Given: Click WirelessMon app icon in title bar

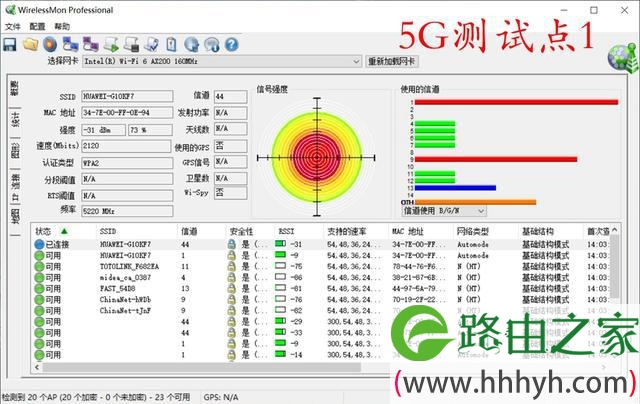Looking at the screenshot, I should coord(10,10).
